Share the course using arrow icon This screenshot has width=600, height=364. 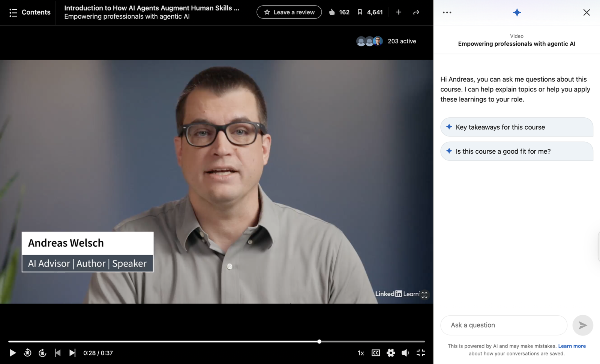click(x=416, y=12)
